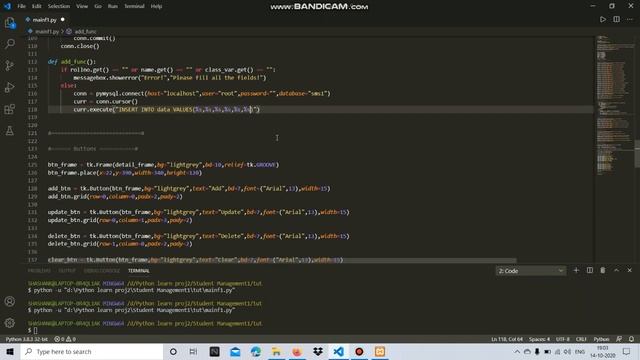Split the terminal panel

point(589,270)
